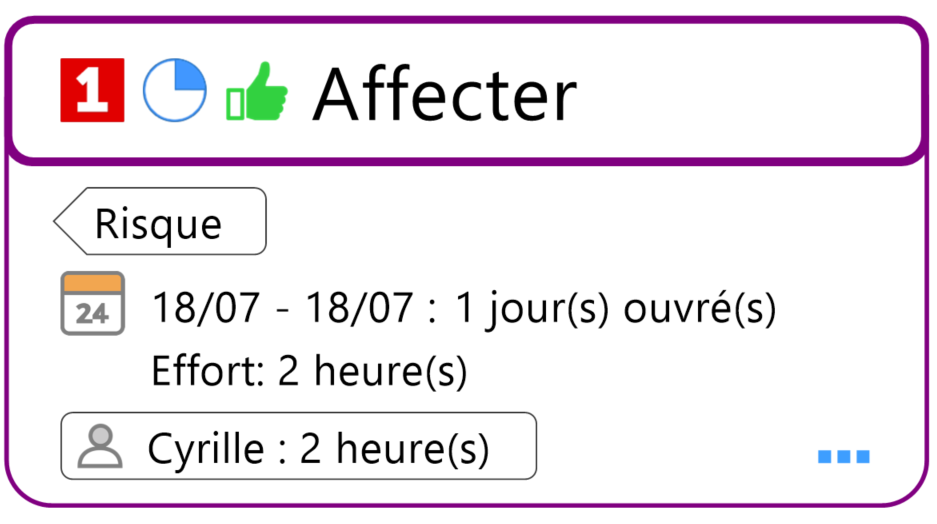The width and height of the screenshot is (937, 524).
Task: Click the "1 jour(s) ouvré(s)" duration text
Action: (615, 308)
